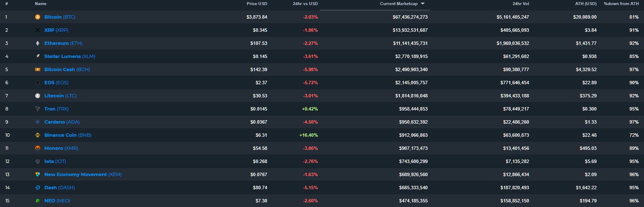Open the Litecoin (LTC) link
This screenshot has height=207, width=644.
61,96
